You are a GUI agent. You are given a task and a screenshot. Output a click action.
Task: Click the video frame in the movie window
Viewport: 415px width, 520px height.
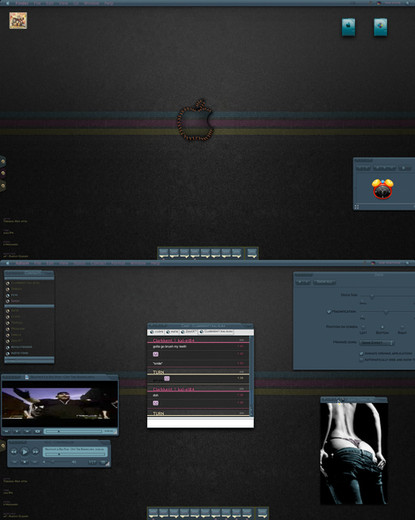(60, 403)
